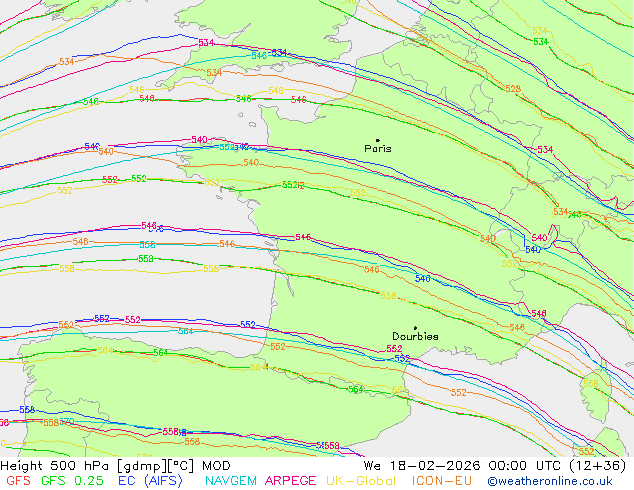Viewport: 634px width, 490px height.
Task: Click the GFS 0.25 legend label
Action: tap(72, 481)
